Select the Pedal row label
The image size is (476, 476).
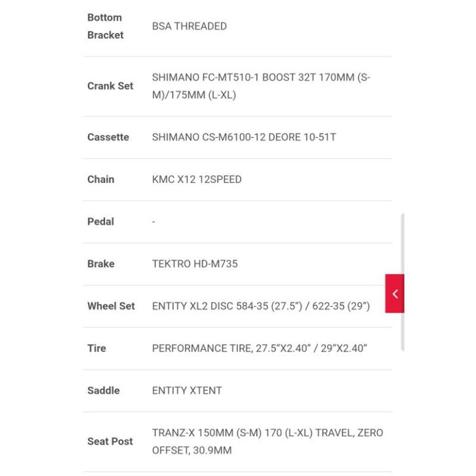(x=100, y=222)
